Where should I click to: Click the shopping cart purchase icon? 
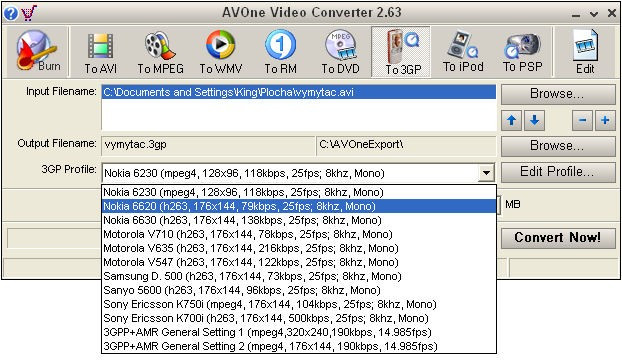[29, 13]
